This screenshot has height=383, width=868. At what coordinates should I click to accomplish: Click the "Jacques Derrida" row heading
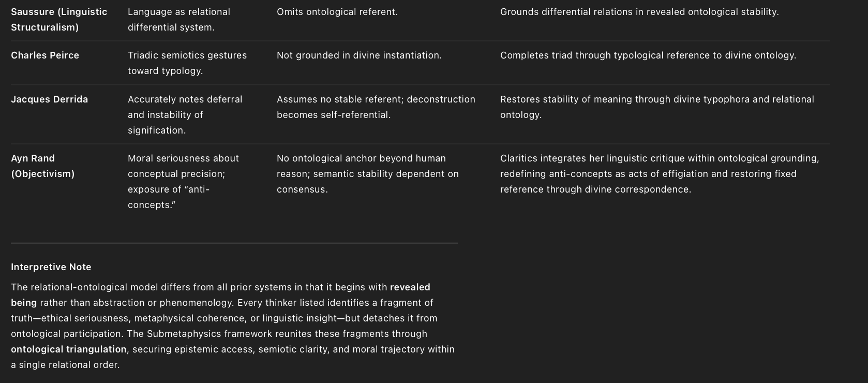click(49, 99)
